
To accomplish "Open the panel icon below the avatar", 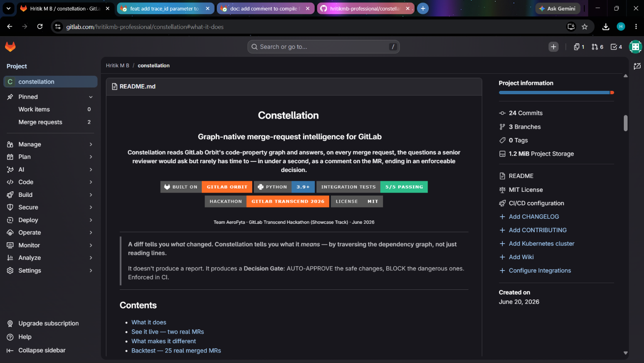I will click(637, 66).
